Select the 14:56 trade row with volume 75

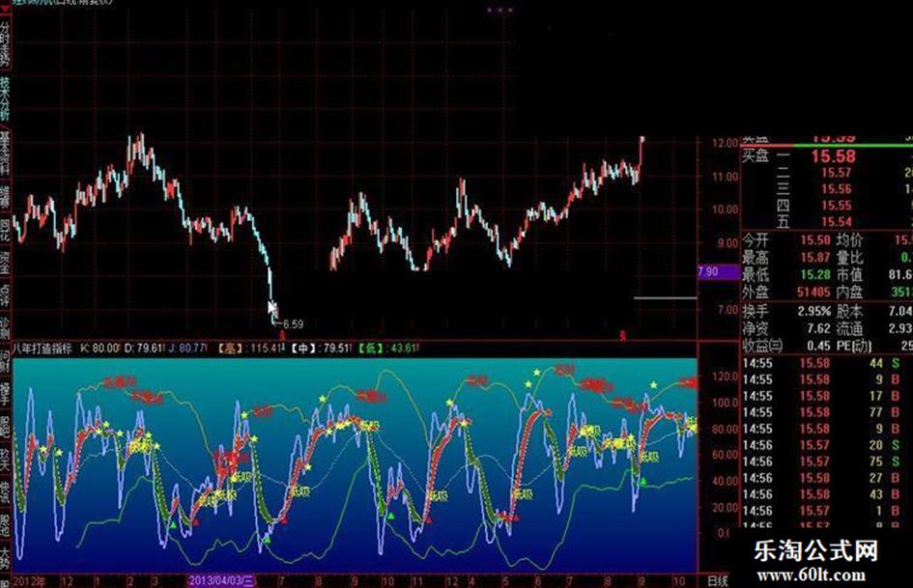tap(823, 462)
